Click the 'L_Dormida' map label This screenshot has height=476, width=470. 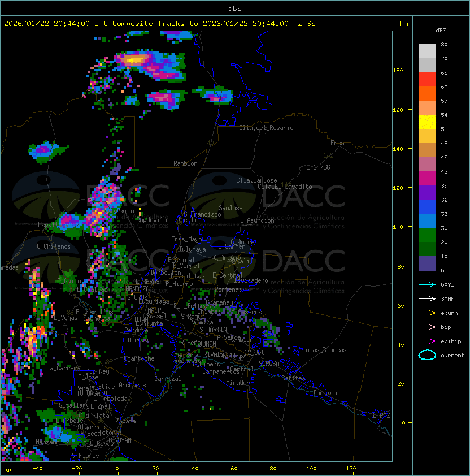click(321, 393)
